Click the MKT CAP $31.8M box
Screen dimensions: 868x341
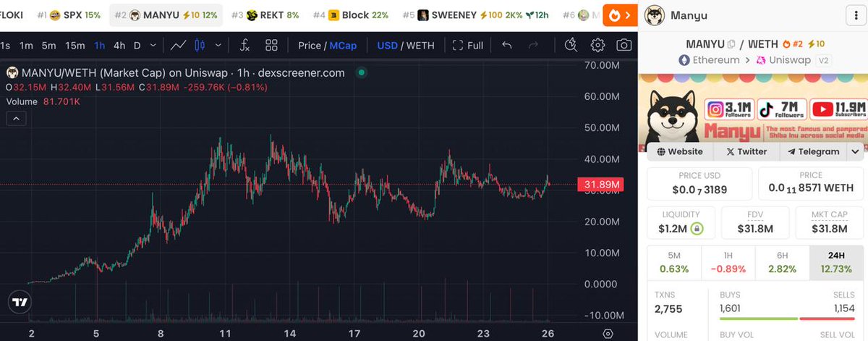tap(829, 223)
